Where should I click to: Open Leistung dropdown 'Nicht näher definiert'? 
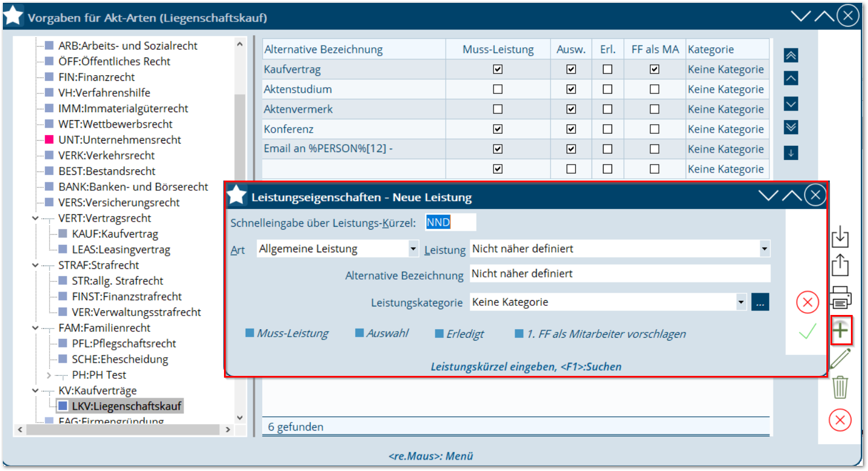764,249
